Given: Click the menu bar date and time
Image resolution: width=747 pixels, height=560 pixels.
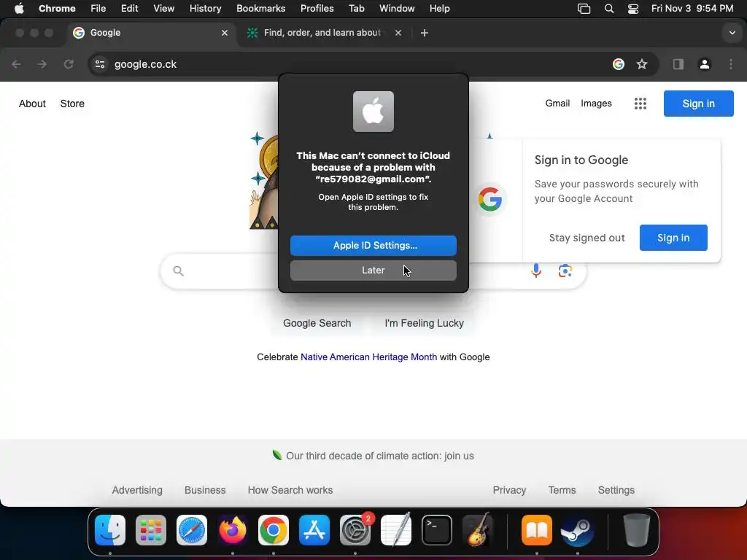Looking at the screenshot, I should (692, 9).
